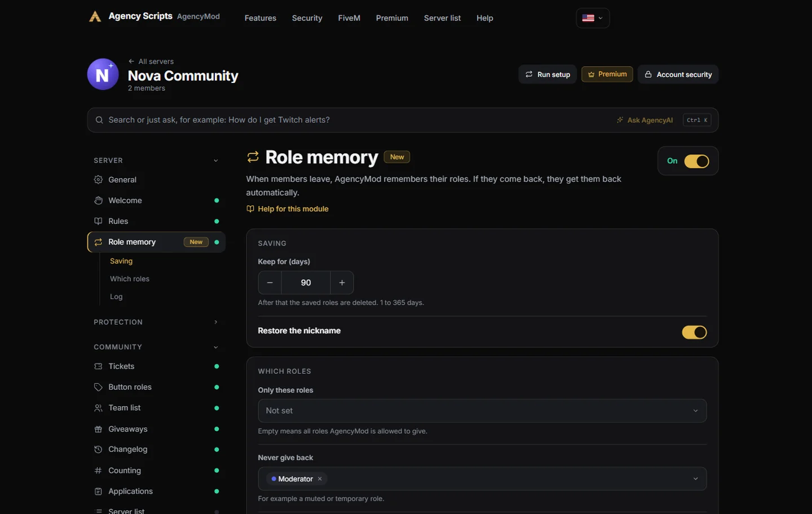Click the Welcome hand icon in sidebar
This screenshot has width=812, height=514.
[x=98, y=200]
